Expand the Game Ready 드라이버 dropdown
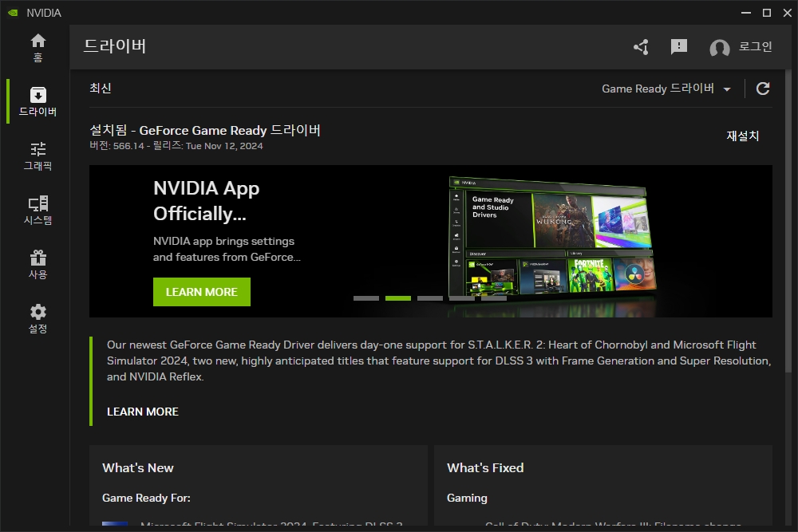The width and height of the screenshot is (798, 532). pyautogui.click(x=666, y=89)
